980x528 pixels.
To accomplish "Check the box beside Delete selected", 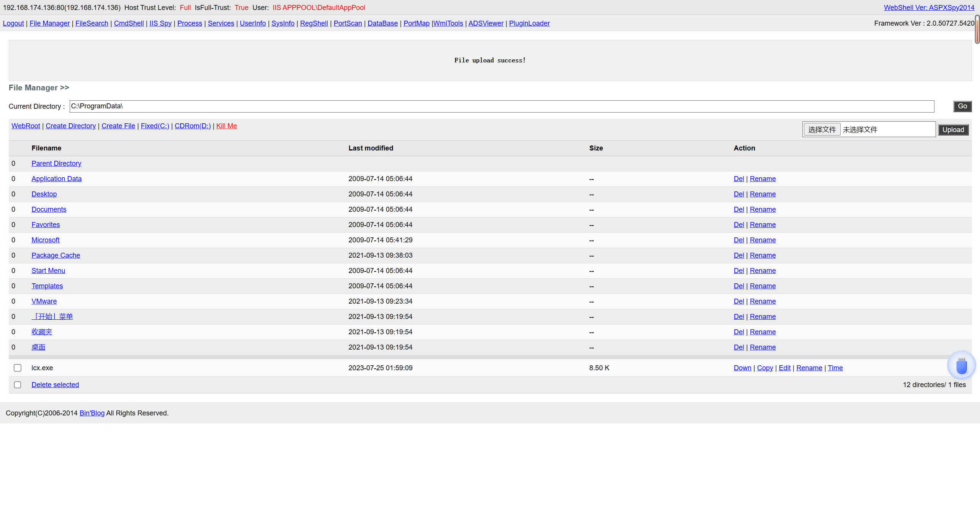I will (x=18, y=385).
